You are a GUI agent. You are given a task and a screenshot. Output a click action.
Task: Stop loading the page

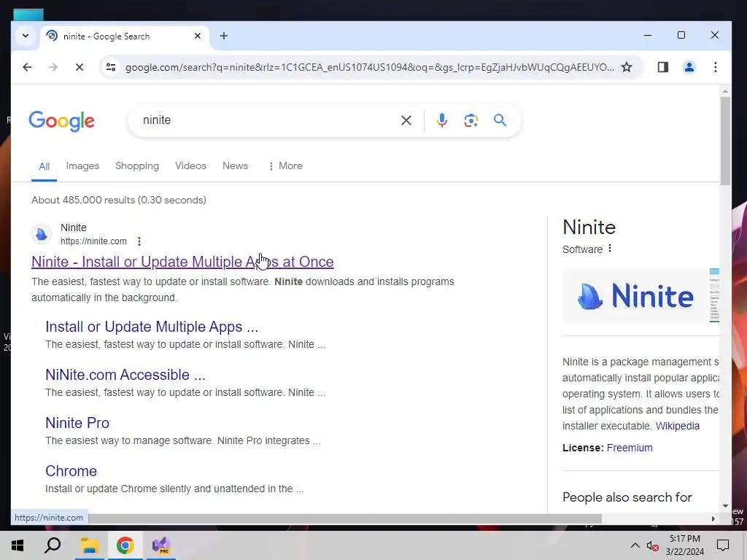point(80,67)
